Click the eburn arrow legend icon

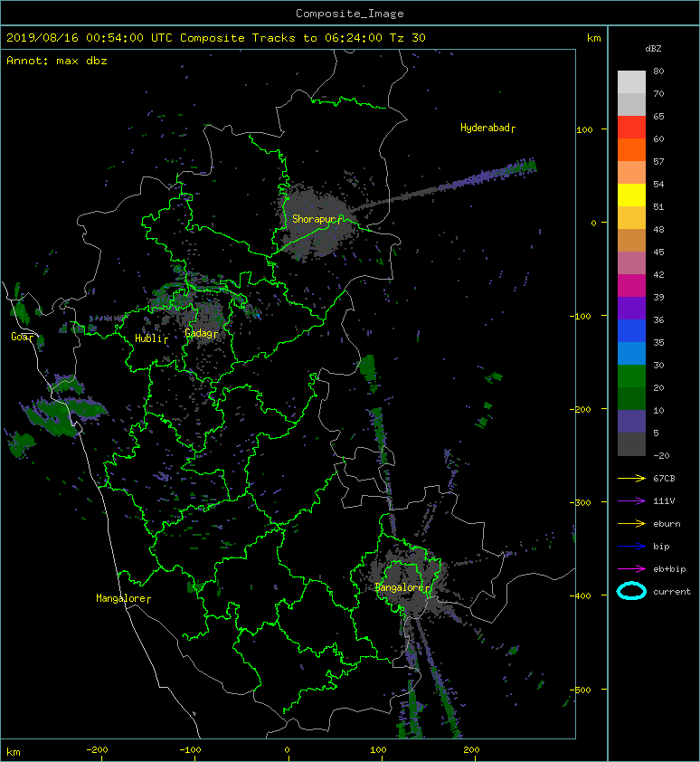tap(631, 523)
